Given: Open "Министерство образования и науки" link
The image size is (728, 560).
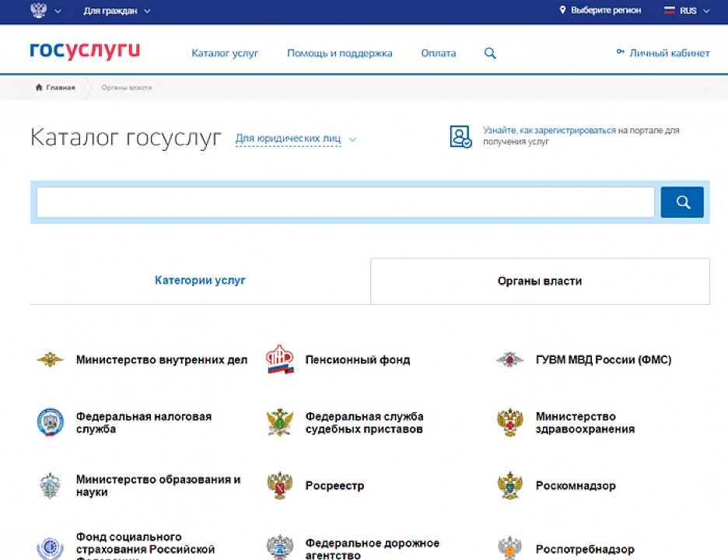Looking at the screenshot, I should [159, 485].
